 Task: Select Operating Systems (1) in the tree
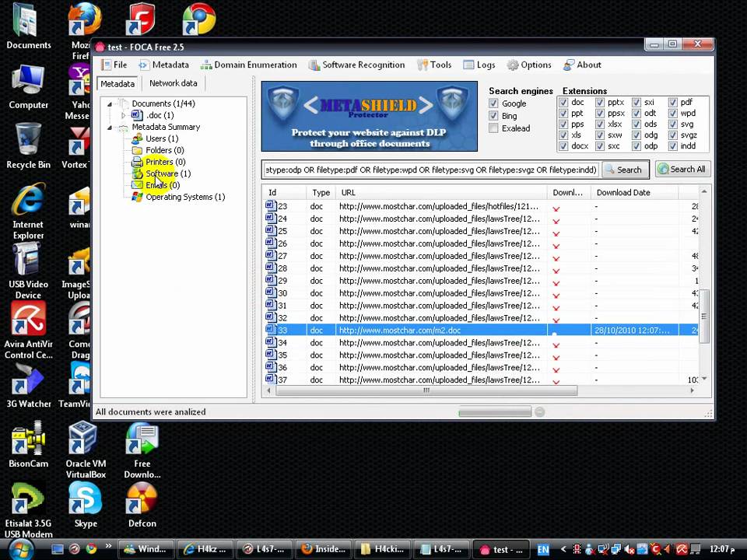(185, 197)
